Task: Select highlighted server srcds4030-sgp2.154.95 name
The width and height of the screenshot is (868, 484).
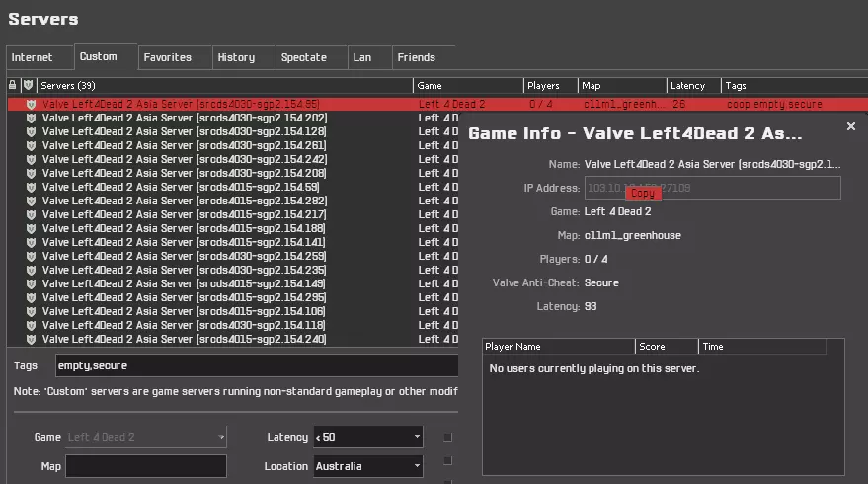Action: point(181,104)
